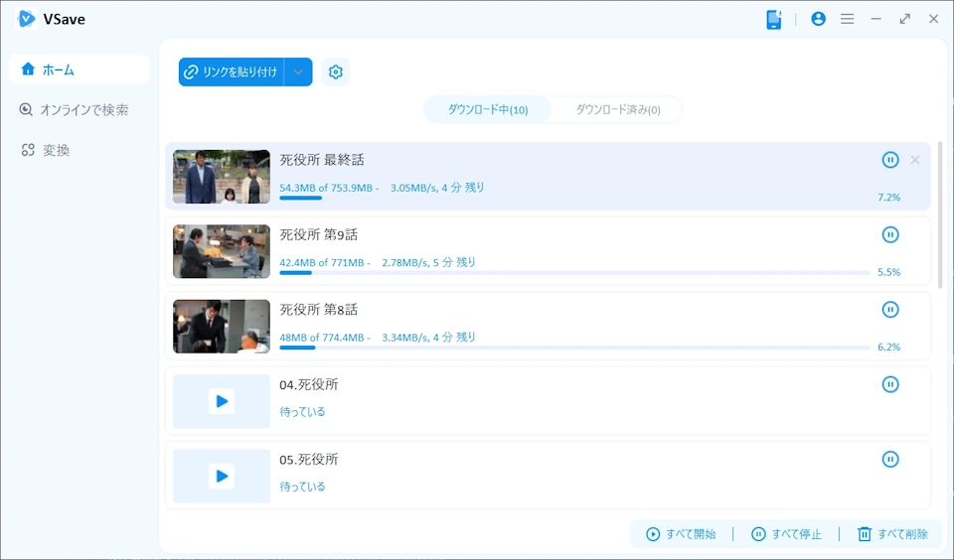Viewport: 954px width, 560px height.
Task: Click すべて停止 to stop all downloads
Action: (786, 534)
